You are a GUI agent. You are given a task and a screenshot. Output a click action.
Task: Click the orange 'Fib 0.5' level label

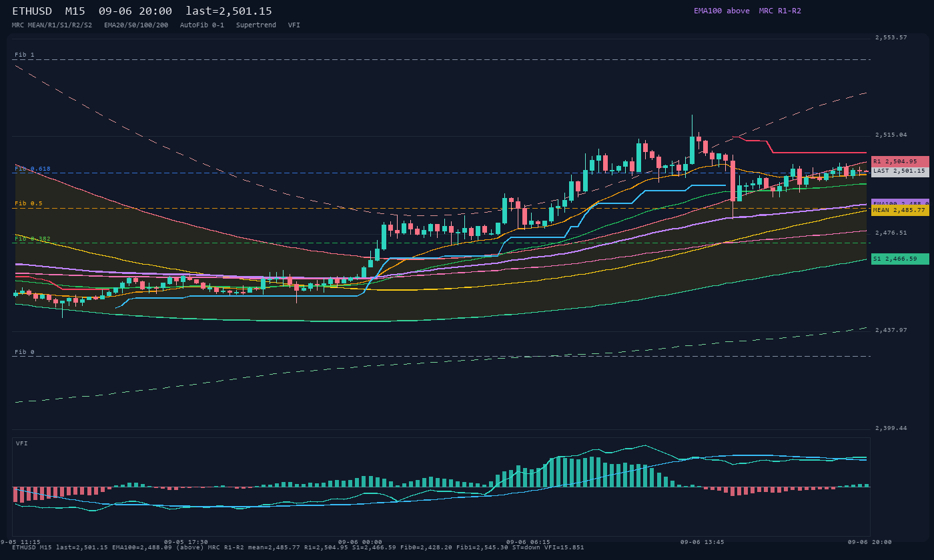coord(28,203)
